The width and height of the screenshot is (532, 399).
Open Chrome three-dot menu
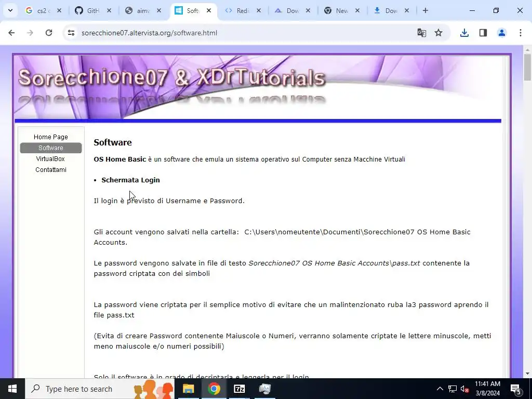pyautogui.click(x=520, y=33)
